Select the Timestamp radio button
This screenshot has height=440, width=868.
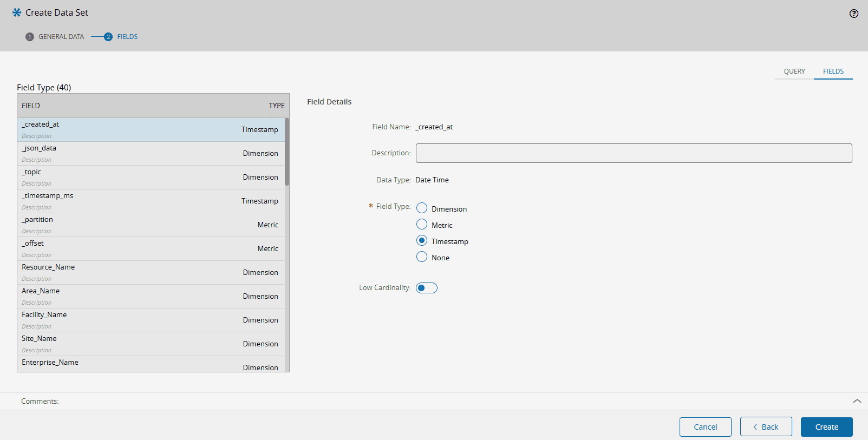point(422,241)
